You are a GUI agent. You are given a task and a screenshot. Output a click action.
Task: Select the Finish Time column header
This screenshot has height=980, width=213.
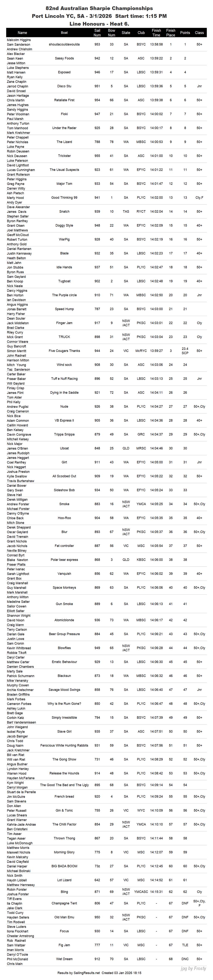tap(156, 33)
